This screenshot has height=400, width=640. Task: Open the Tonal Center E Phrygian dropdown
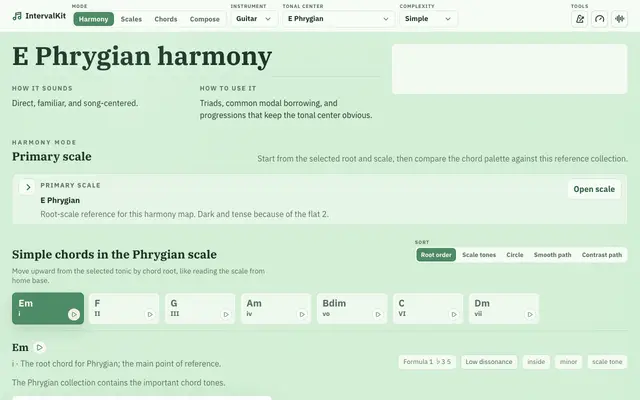[338, 19]
